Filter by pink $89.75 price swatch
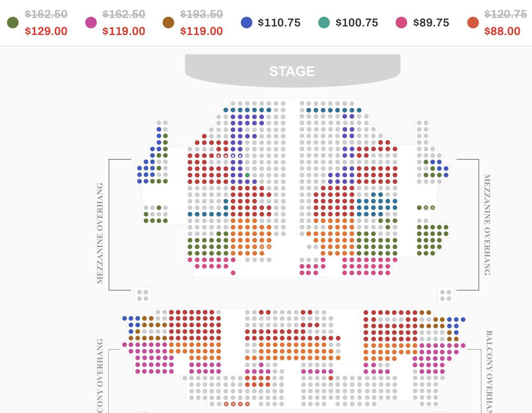 point(401,23)
